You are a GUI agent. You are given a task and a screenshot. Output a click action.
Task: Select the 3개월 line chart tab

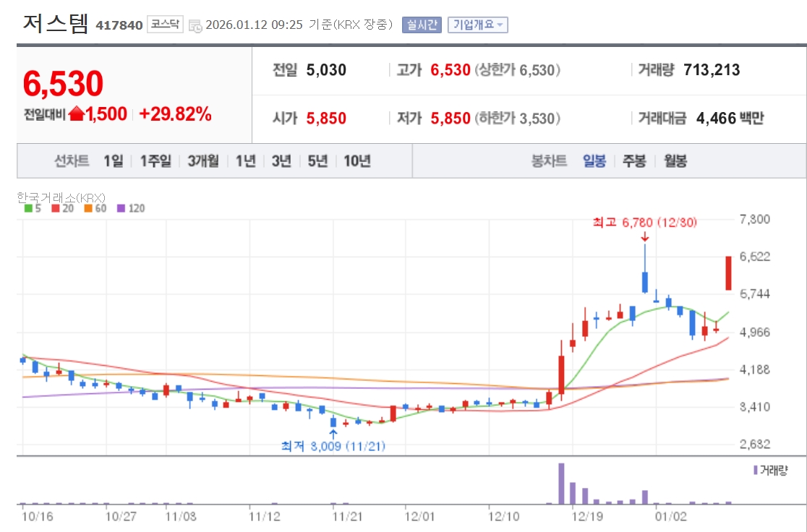click(x=202, y=161)
